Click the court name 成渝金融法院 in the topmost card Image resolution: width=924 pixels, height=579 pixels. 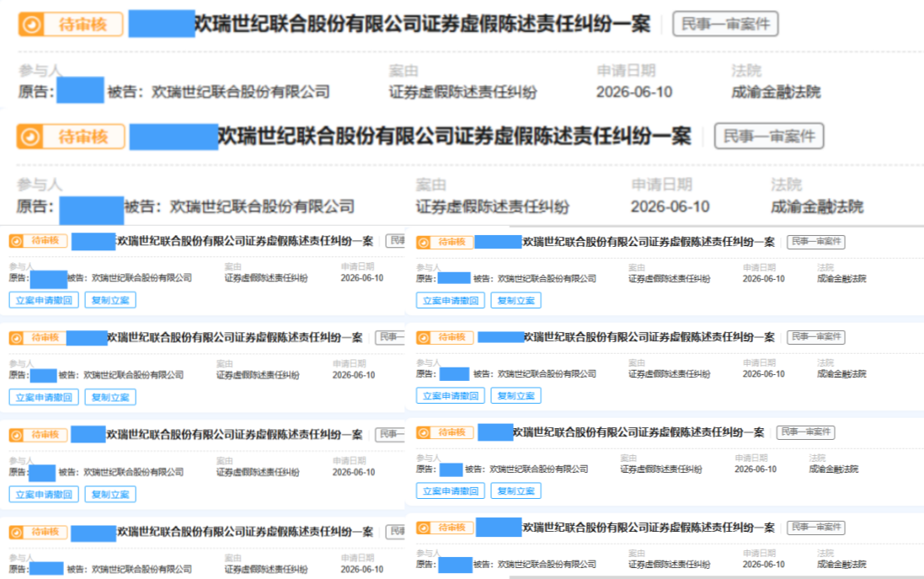[776, 92]
